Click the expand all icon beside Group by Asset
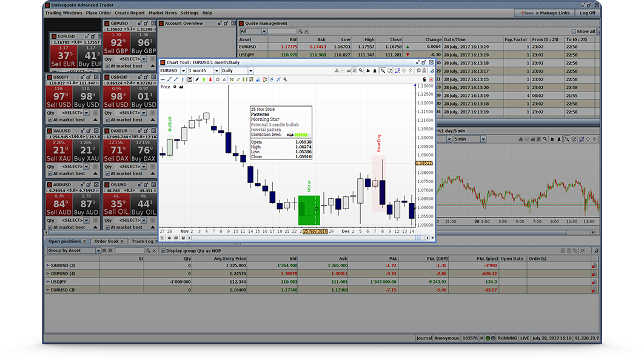Image resolution: width=644 pixels, height=360 pixels. point(104,250)
